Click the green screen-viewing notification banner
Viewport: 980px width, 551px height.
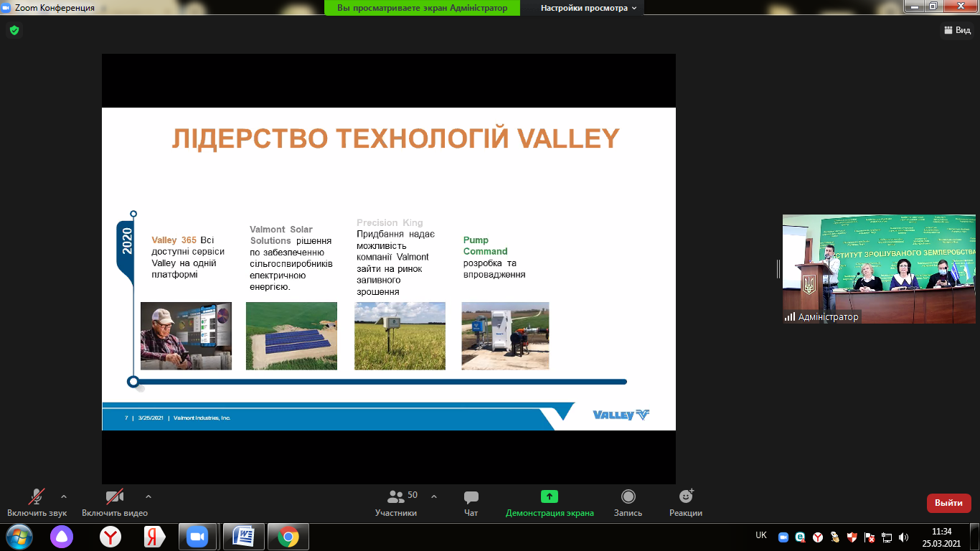point(422,8)
